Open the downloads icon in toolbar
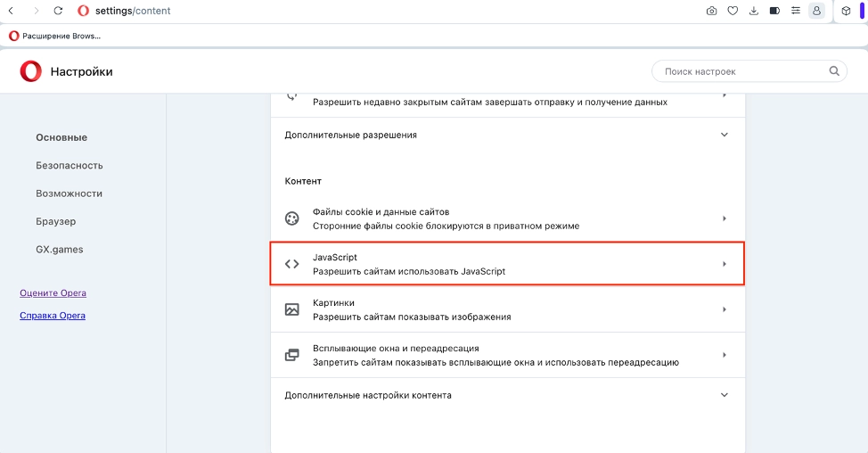 (754, 11)
